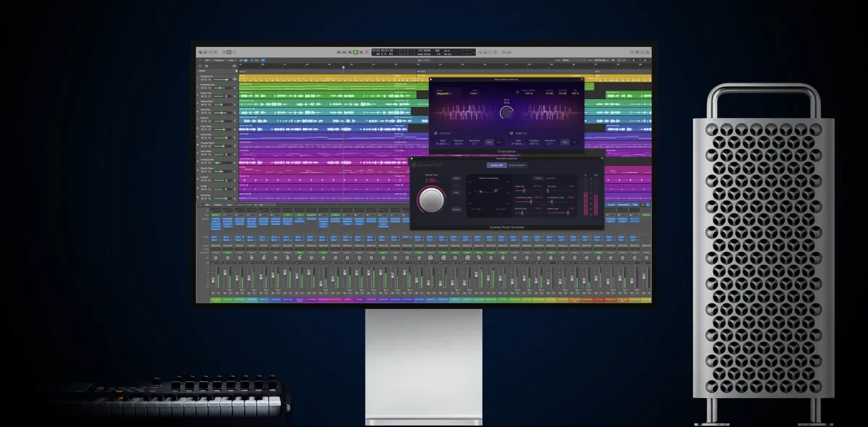Switch to the Quantec Yardstick tab
The width and height of the screenshot is (868, 427).
[517, 165]
